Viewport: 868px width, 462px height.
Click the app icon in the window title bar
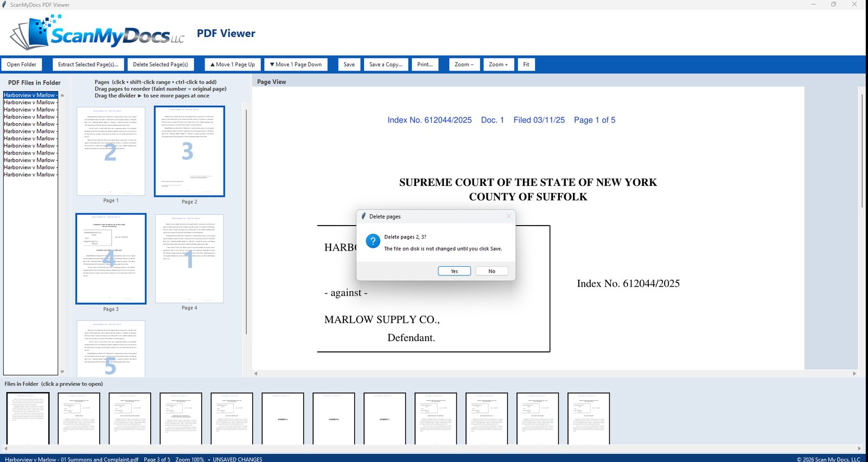(x=4, y=4)
